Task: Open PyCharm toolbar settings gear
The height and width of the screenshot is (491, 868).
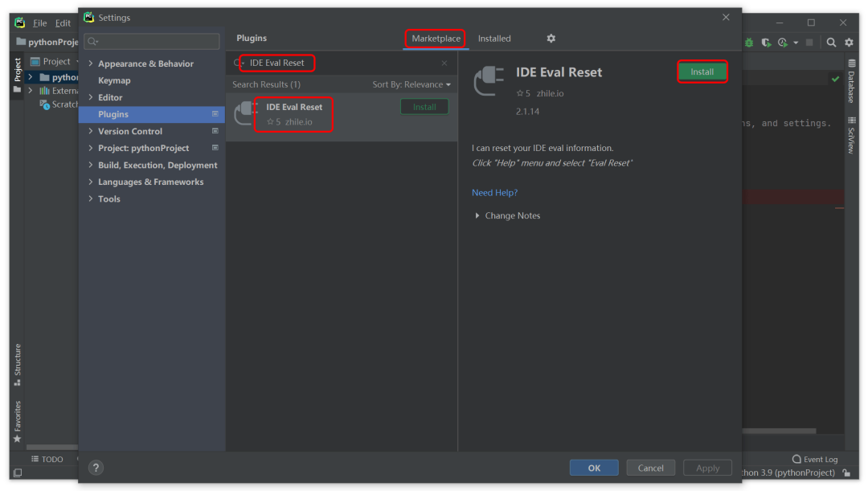Action: click(850, 42)
